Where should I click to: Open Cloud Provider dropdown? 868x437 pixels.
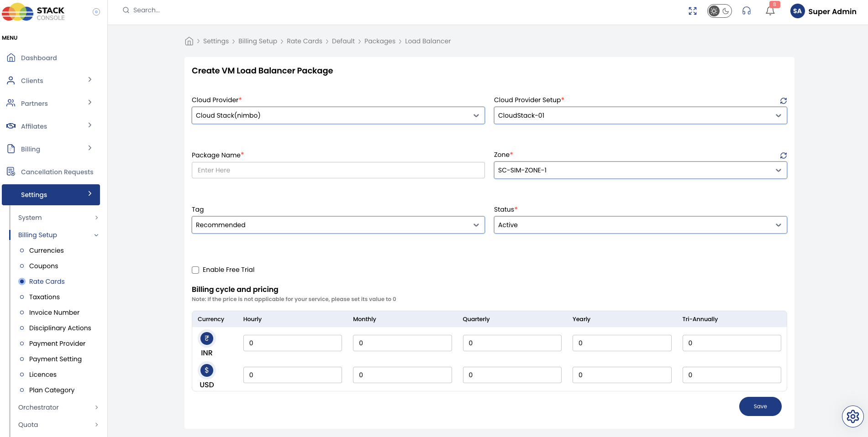[x=338, y=115]
